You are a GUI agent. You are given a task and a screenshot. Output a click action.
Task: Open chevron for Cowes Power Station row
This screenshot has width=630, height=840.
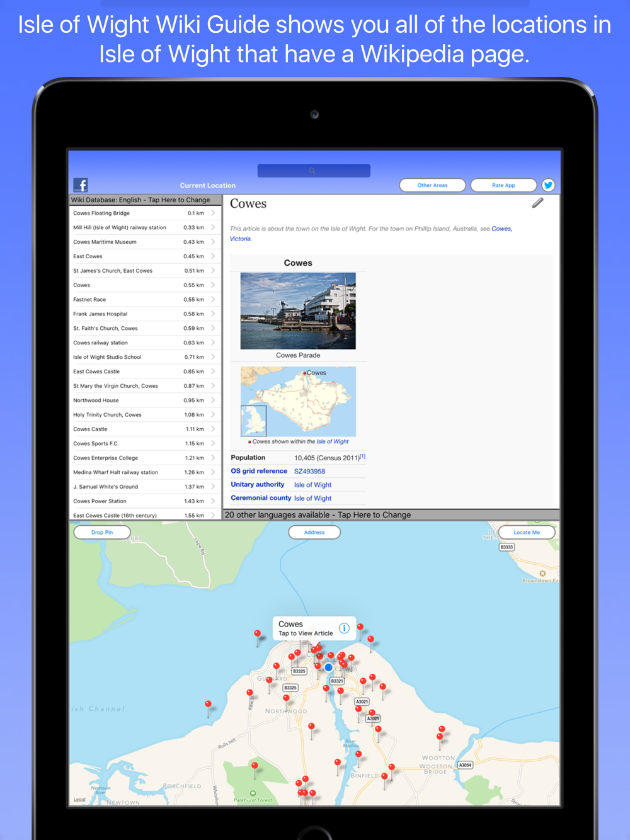tap(214, 501)
